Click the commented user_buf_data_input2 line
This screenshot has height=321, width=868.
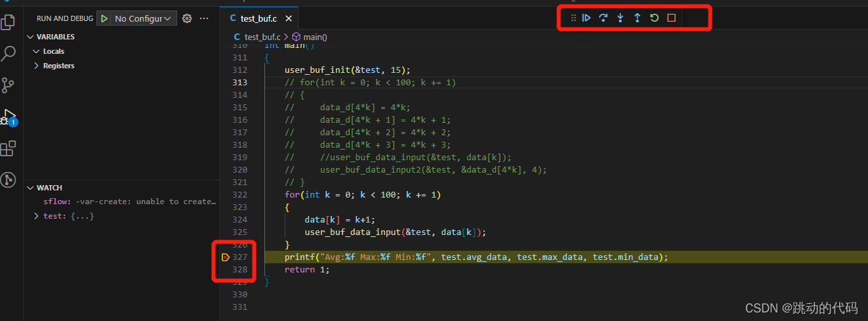coord(415,170)
